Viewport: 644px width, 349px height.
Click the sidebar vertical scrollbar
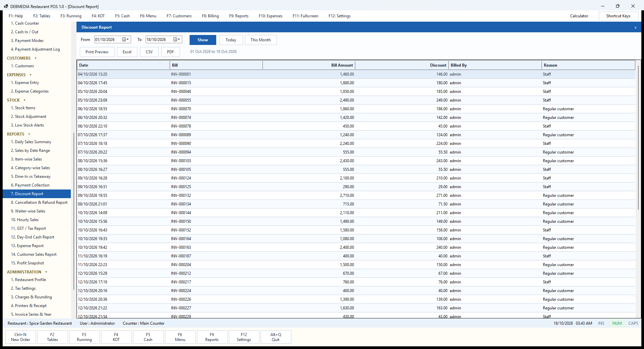[74, 211]
